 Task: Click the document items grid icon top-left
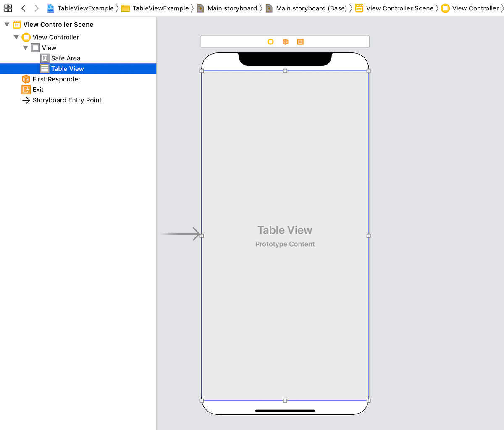point(8,8)
